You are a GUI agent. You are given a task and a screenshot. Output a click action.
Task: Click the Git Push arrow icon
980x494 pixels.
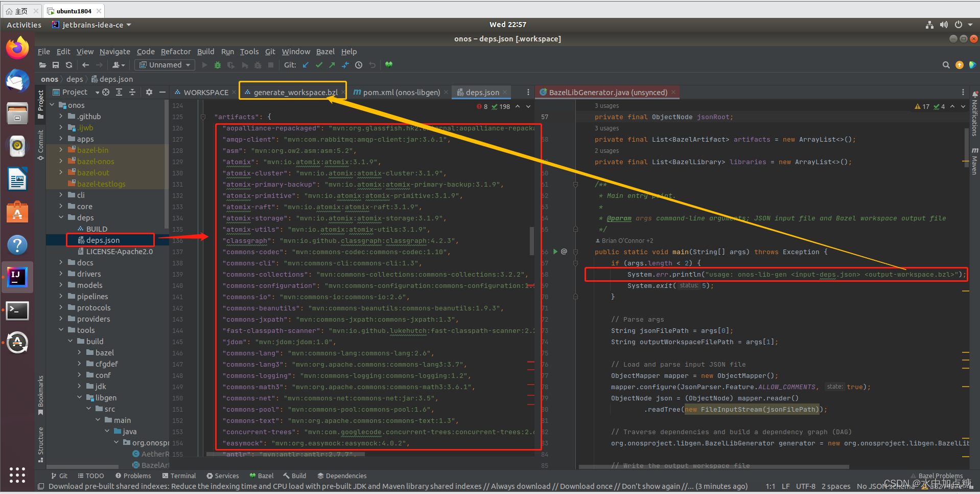point(332,65)
